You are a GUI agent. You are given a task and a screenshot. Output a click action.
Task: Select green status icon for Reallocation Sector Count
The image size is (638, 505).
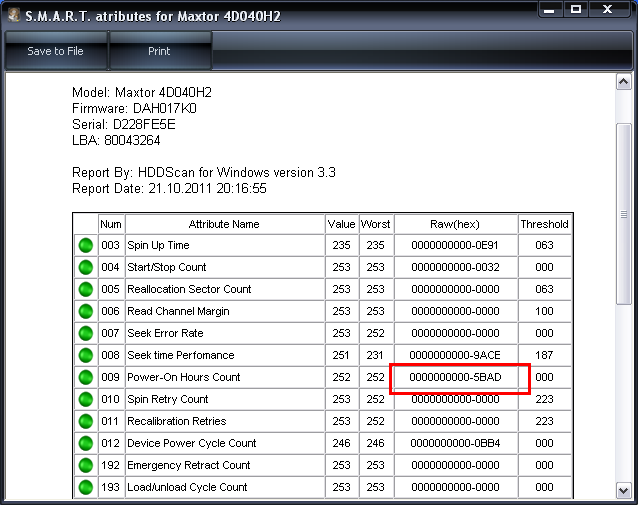(x=86, y=289)
